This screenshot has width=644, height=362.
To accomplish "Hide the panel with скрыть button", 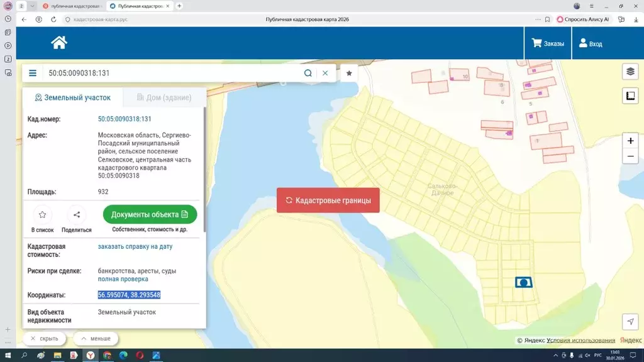I will coord(44,339).
